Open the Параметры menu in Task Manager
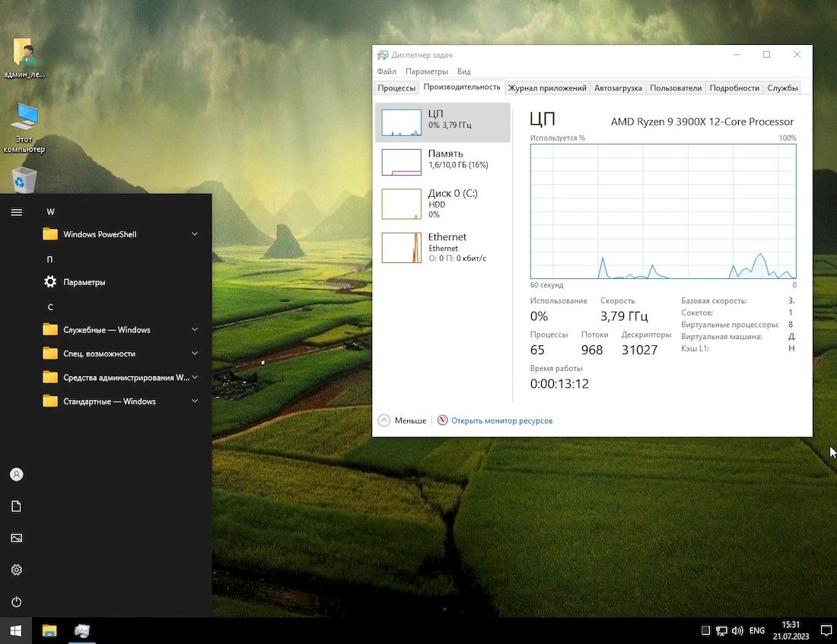This screenshot has width=837, height=644. [427, 71]
